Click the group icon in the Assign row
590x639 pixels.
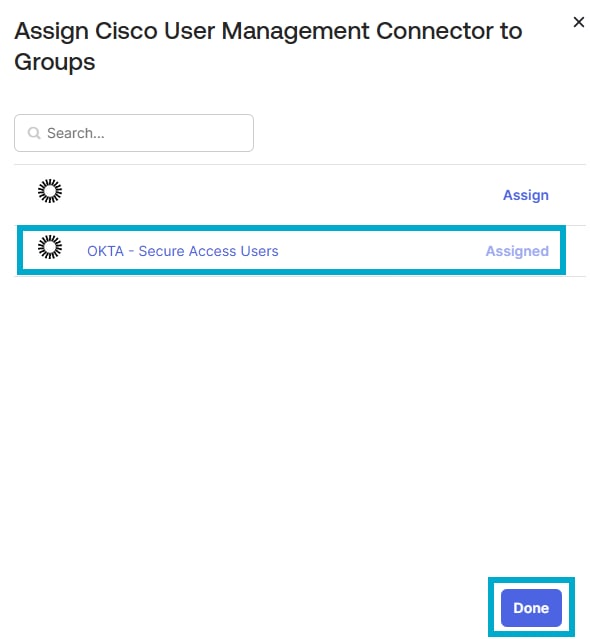50,191
